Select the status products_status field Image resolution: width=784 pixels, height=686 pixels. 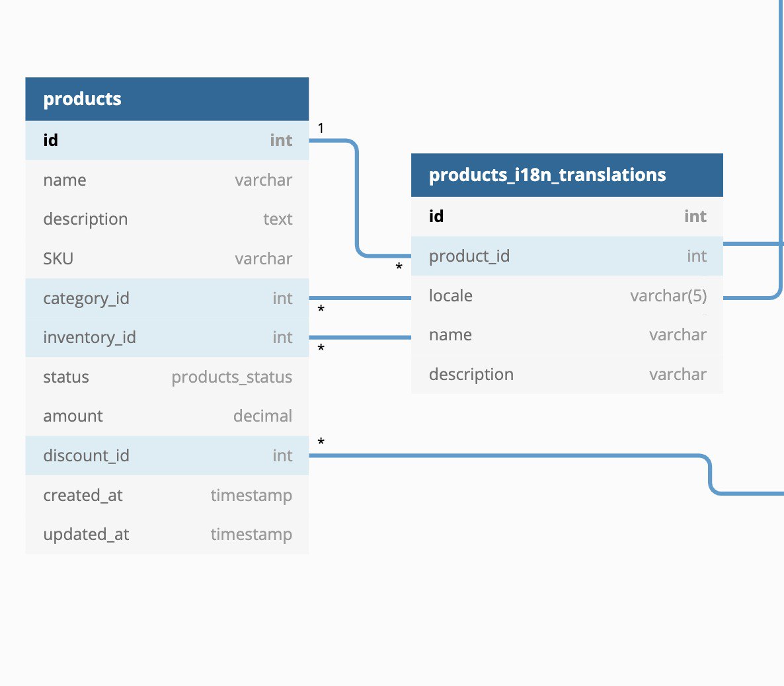pyautogui.click(x=167, y=377)
